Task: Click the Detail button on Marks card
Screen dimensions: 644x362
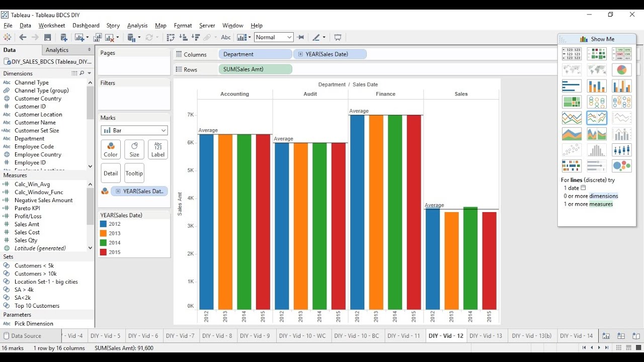Action: click(x=111, y=173)
